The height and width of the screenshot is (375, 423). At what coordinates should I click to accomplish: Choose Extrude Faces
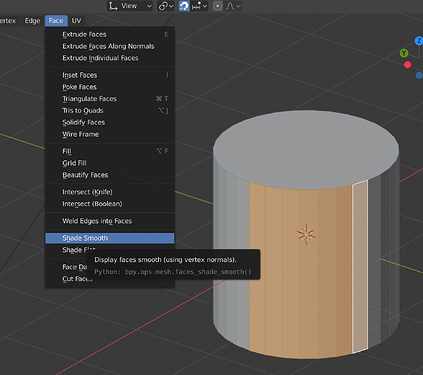(110, 34)
